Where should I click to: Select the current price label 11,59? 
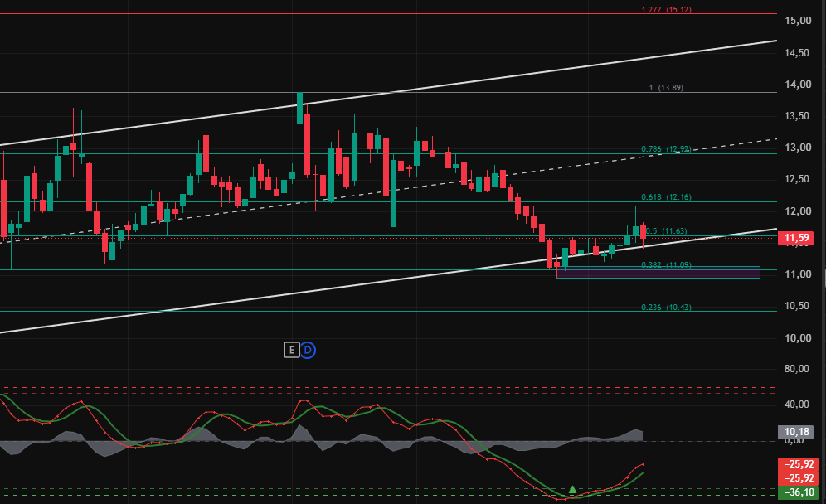coord(796,238)
